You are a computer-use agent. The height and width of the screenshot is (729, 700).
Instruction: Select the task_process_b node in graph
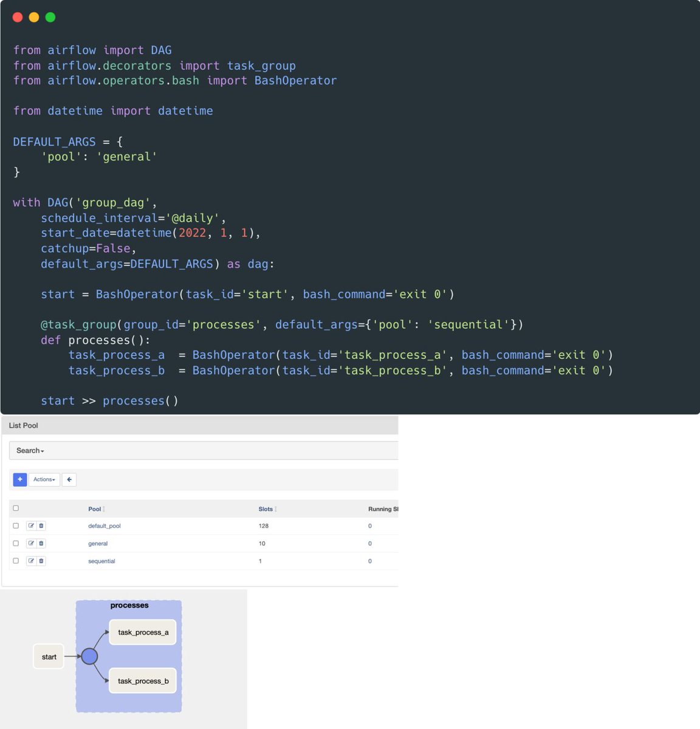pyautogui.click(x=143, y=681)
